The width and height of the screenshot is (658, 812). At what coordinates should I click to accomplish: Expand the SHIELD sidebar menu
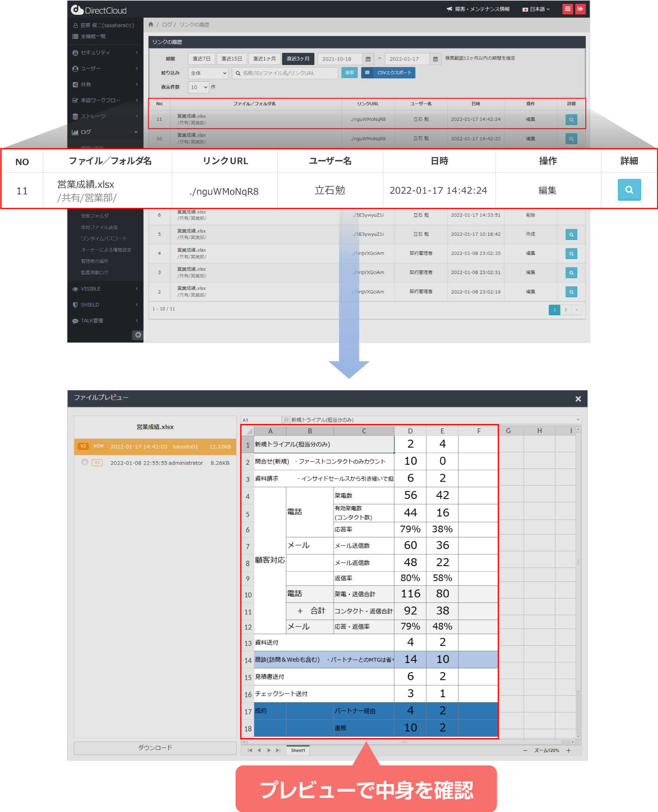[x=106, y=305]
